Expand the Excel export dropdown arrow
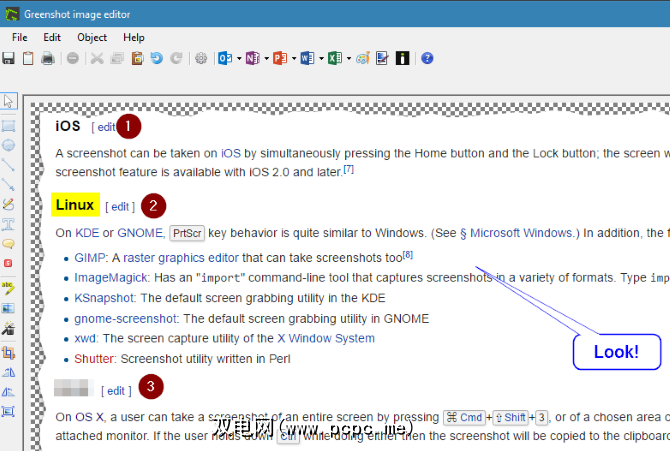This screenshot has height=451, width=670. [349, 59]
